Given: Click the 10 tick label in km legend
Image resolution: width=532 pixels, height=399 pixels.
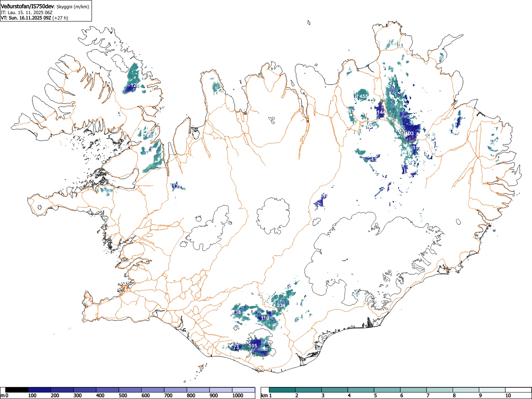Looking at the screenshot, I should tap(508, 396).
